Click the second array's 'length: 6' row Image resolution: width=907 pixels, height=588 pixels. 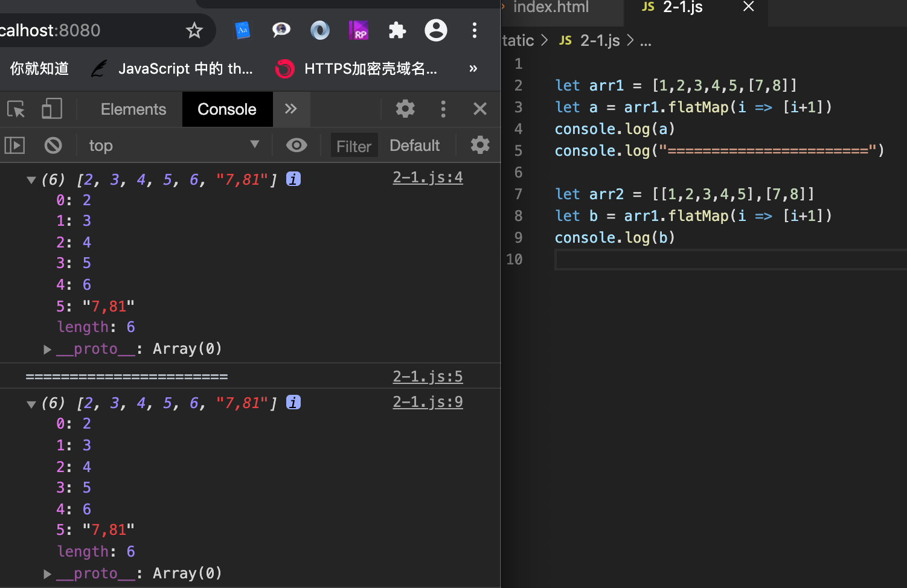pos(96,552)
